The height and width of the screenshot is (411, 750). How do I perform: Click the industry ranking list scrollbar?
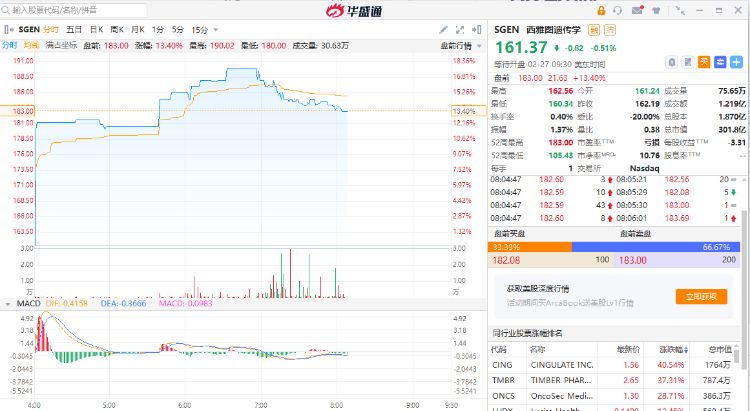point(737,356)
